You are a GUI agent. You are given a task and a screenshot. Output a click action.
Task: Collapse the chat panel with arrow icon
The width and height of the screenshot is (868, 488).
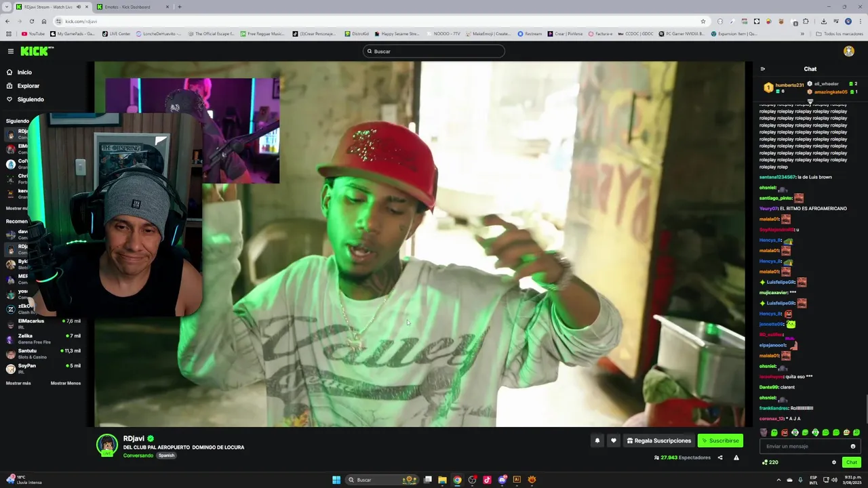click(x=762, y=68)
